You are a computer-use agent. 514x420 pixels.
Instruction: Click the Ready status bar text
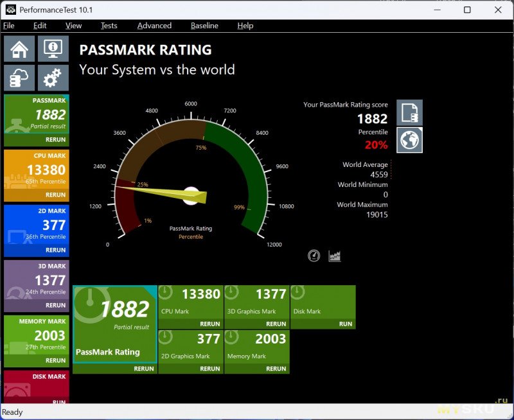[x=12, y=412]
